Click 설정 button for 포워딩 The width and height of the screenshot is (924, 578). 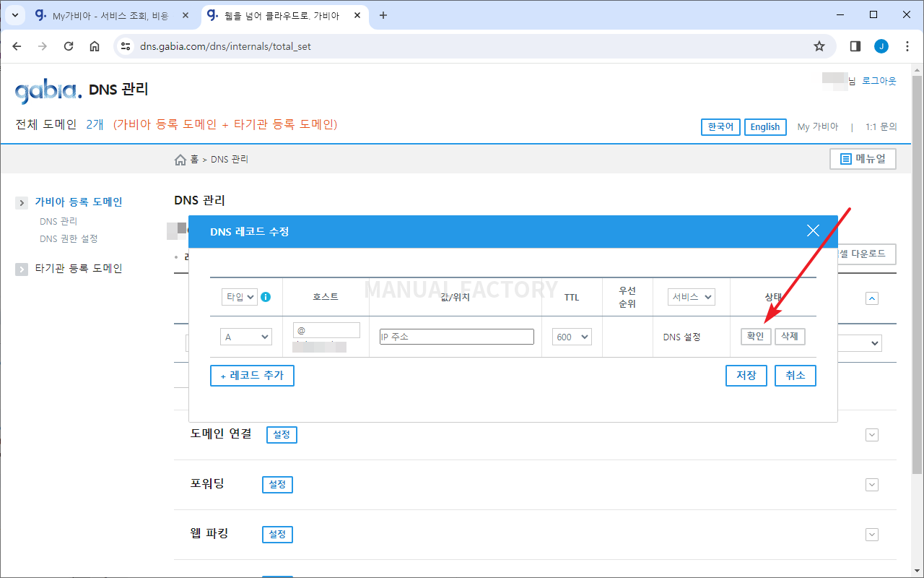tap(277, 485)
